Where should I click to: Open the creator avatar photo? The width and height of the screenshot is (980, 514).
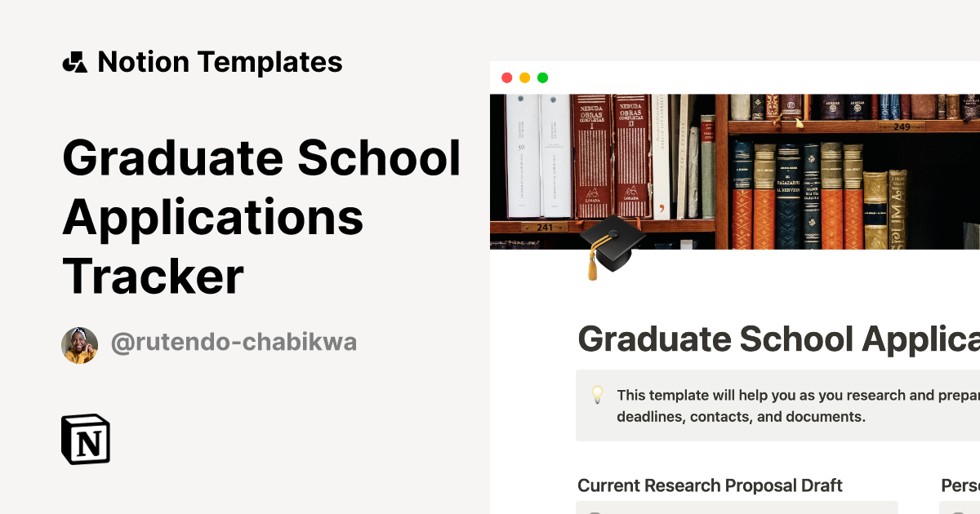[x=79, y=343]
